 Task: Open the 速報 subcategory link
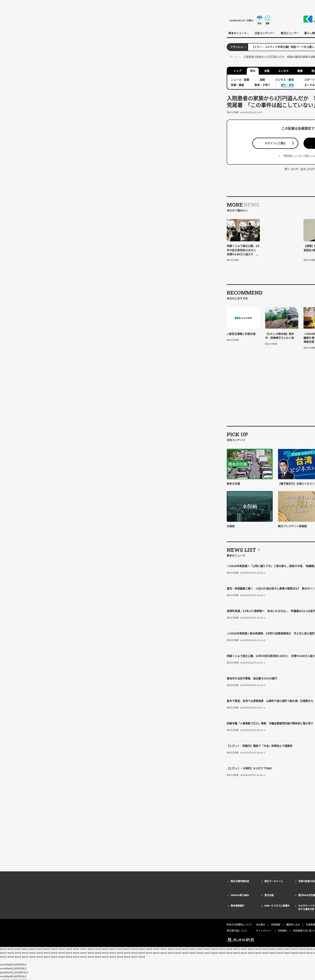[262, 80]
